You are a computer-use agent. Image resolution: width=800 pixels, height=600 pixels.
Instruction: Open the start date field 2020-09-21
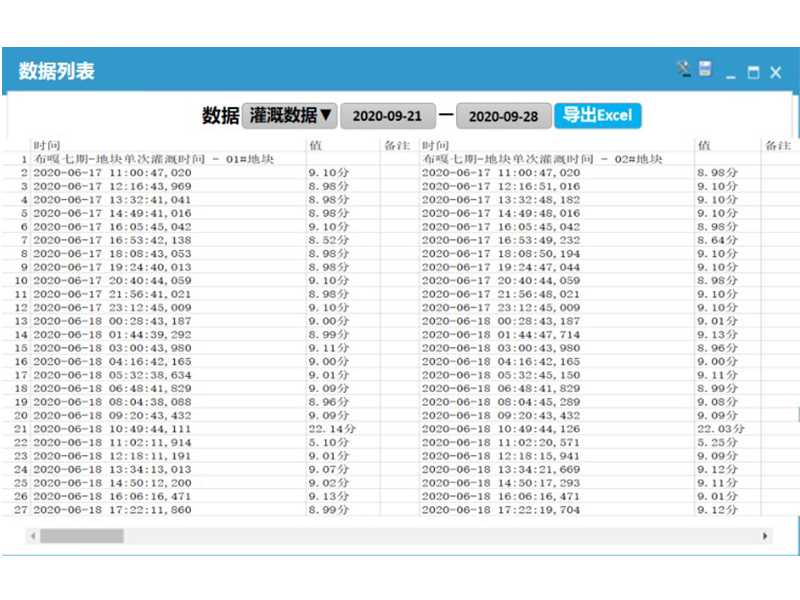387,116
